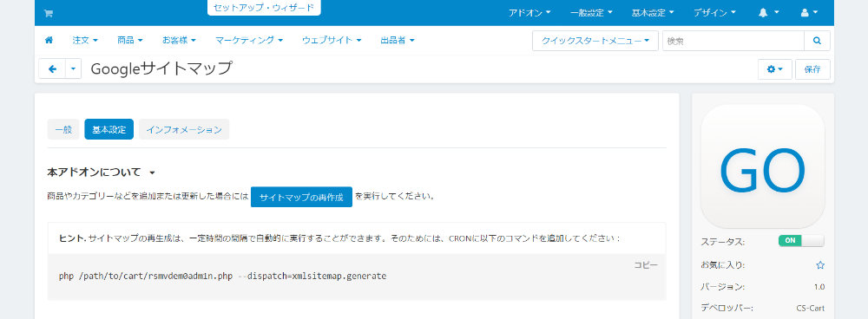Switch to the 一般 tab
The height and width of the screenshot is (319, 868).
63,130
